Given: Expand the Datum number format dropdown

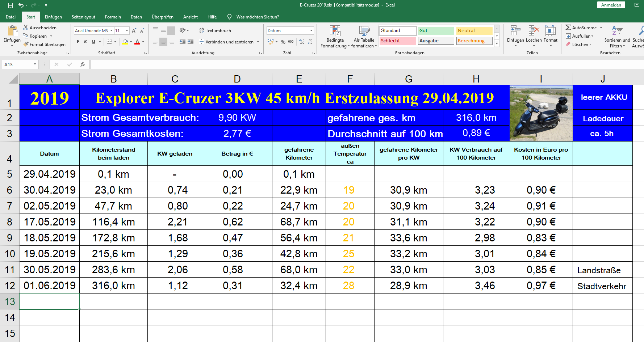Looking at the screenshot, I should point(311,31).
